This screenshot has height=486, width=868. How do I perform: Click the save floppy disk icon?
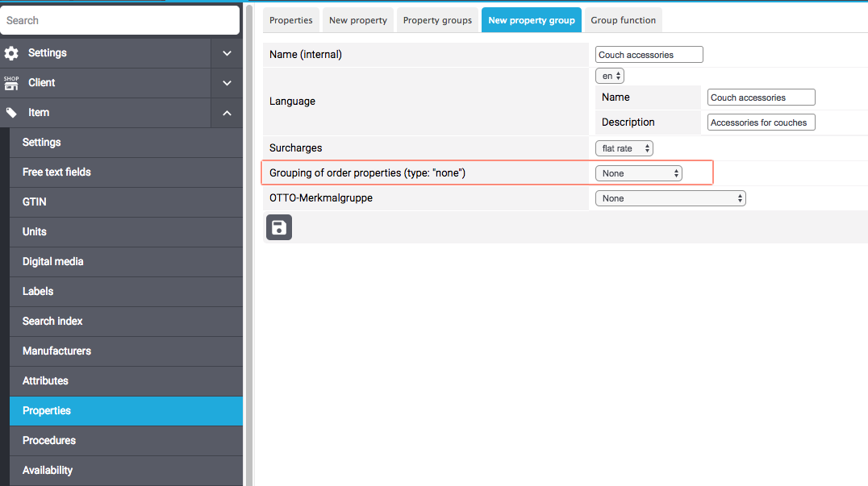coord(279,227)
